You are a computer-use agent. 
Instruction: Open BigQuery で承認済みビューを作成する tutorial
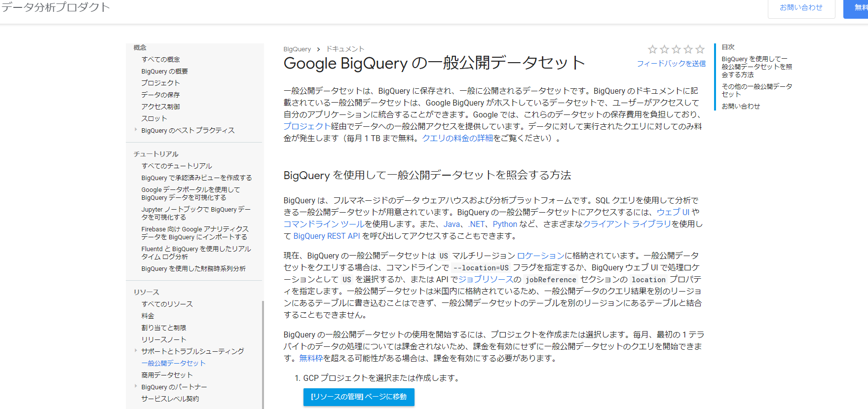[196, 178]
